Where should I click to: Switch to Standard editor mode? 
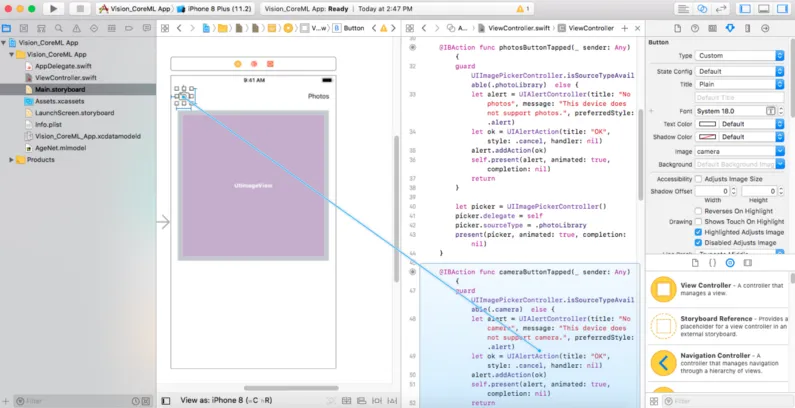(683, 9)
